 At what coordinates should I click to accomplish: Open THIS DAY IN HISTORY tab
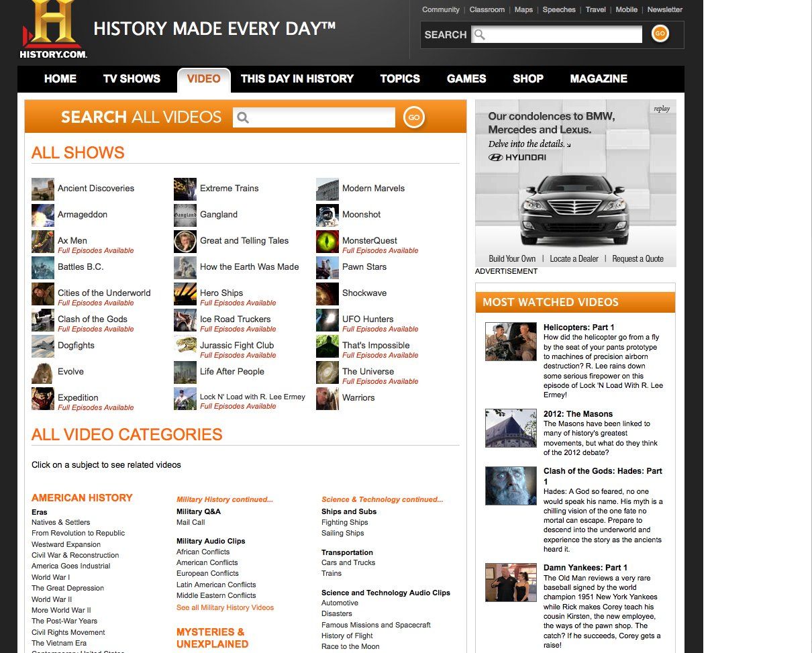tap(297, 79)
